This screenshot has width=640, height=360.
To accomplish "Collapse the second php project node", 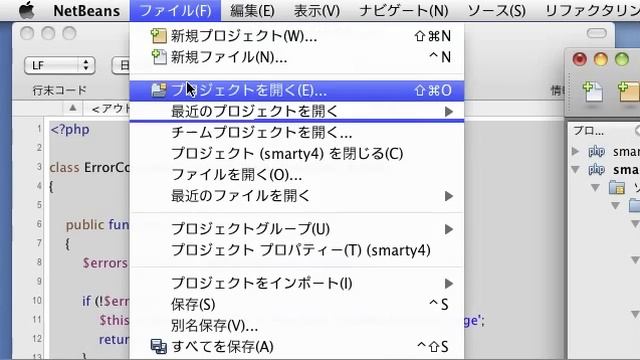I will click(x=575, y=169).
